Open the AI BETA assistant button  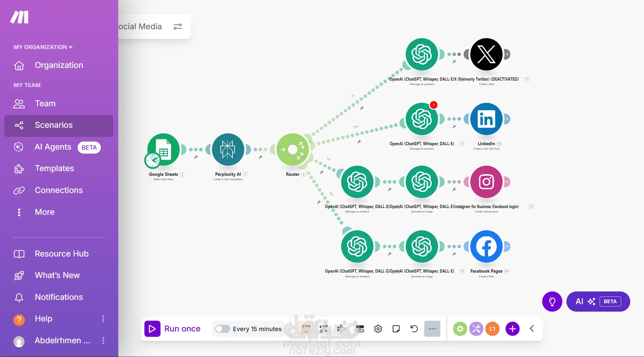[598, 302]
